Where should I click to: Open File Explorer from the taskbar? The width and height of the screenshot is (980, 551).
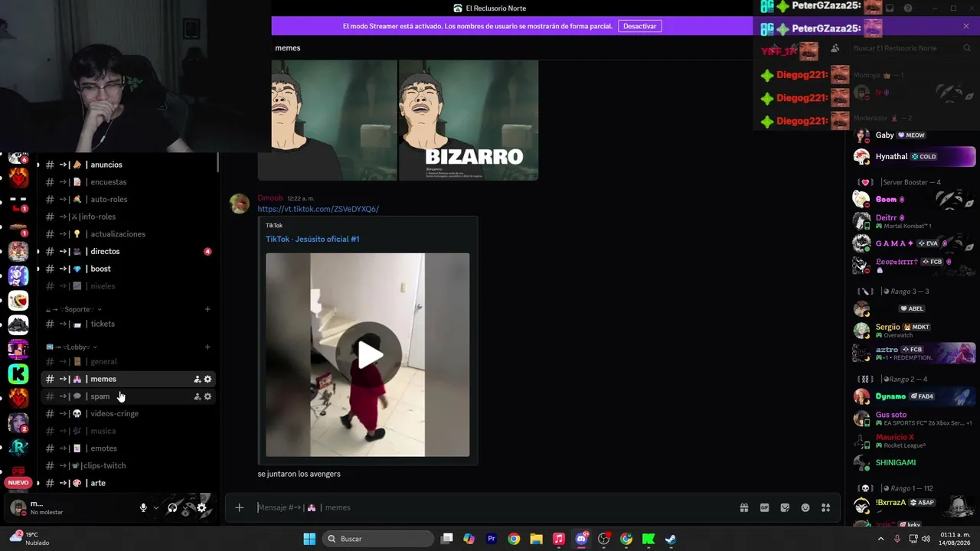(x=536, y=539)
